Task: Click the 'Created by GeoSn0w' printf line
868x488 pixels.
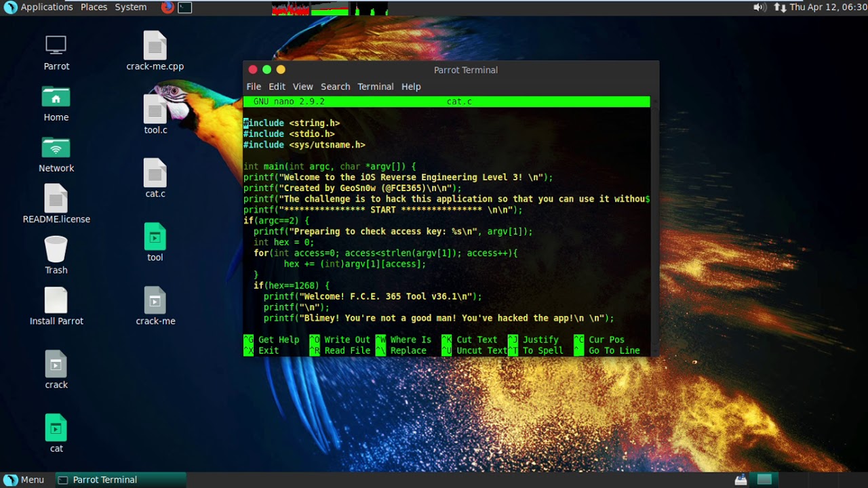Action: 353,188
